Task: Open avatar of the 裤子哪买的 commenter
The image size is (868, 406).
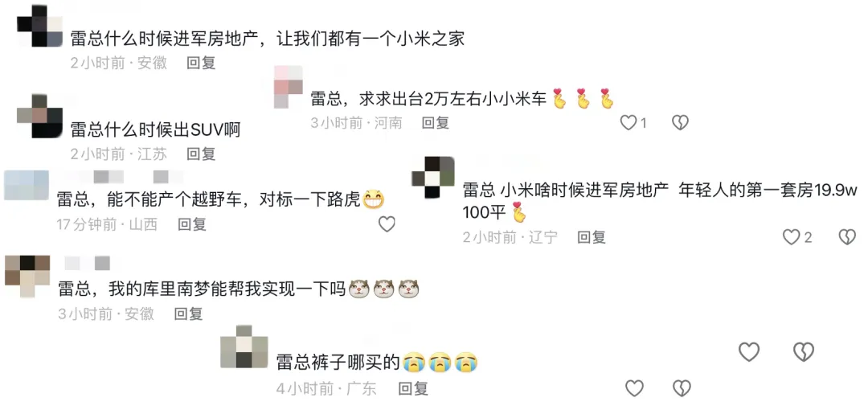Action: [244, 347]
